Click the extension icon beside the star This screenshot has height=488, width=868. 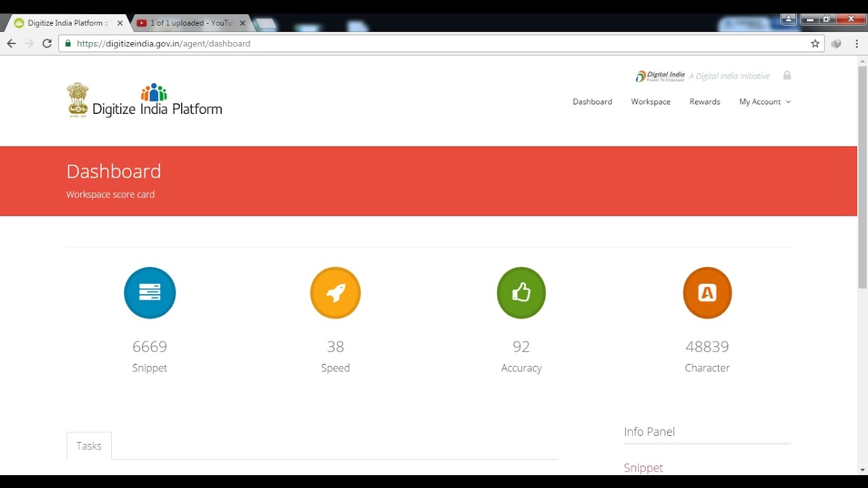tap(836, 43)
